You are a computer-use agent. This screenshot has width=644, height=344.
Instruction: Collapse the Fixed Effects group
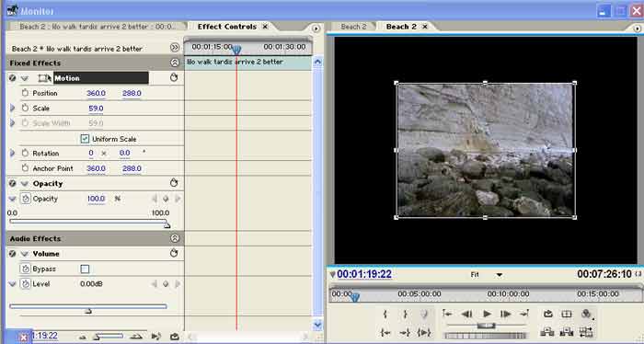(x=175, y=63)
